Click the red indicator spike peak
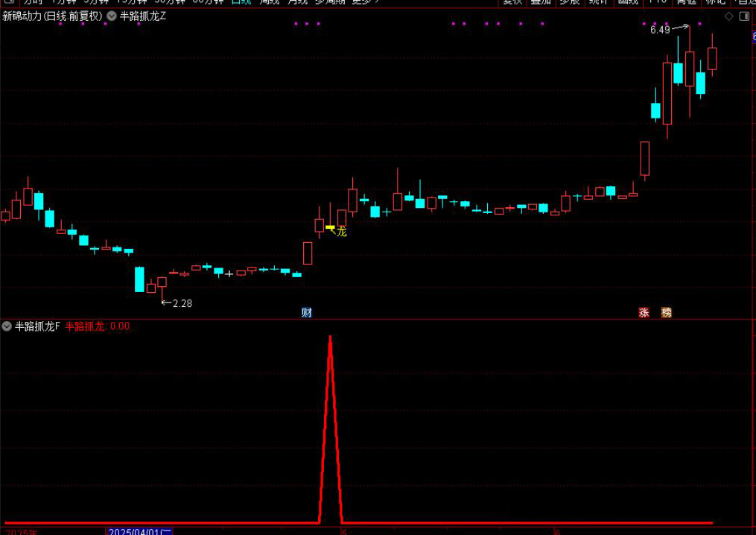756x535 pixels. coord(331,338)
